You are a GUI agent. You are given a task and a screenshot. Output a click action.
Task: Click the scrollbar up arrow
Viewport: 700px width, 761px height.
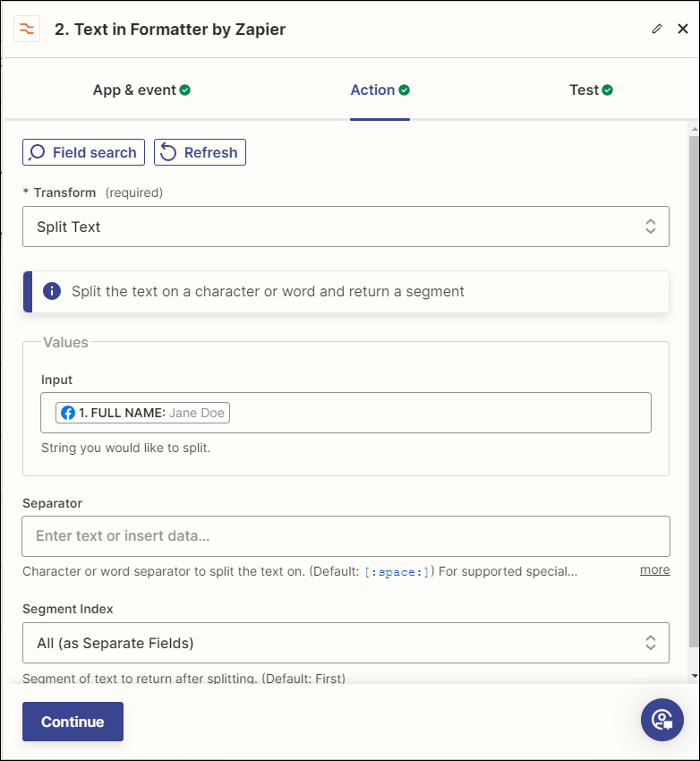694,129
